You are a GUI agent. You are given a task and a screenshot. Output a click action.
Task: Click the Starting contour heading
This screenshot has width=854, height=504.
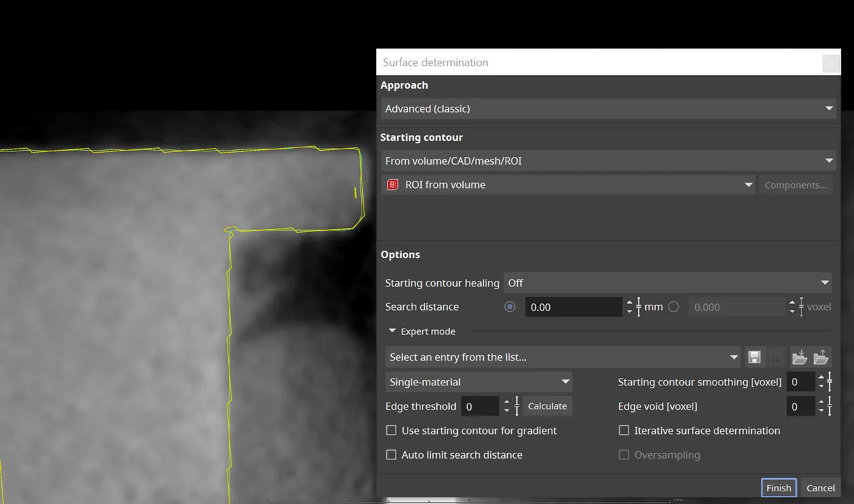422,137
